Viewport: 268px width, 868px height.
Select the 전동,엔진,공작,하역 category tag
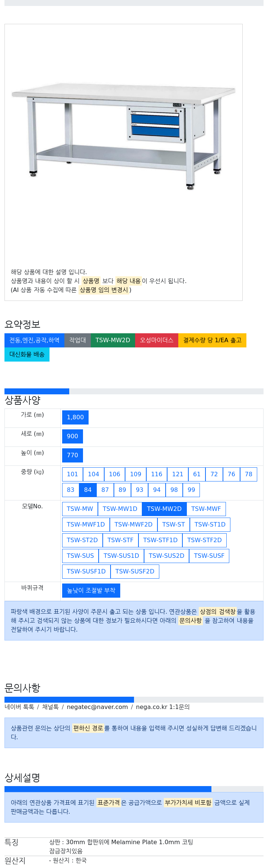pyautogui.click(x=34, y=340)
